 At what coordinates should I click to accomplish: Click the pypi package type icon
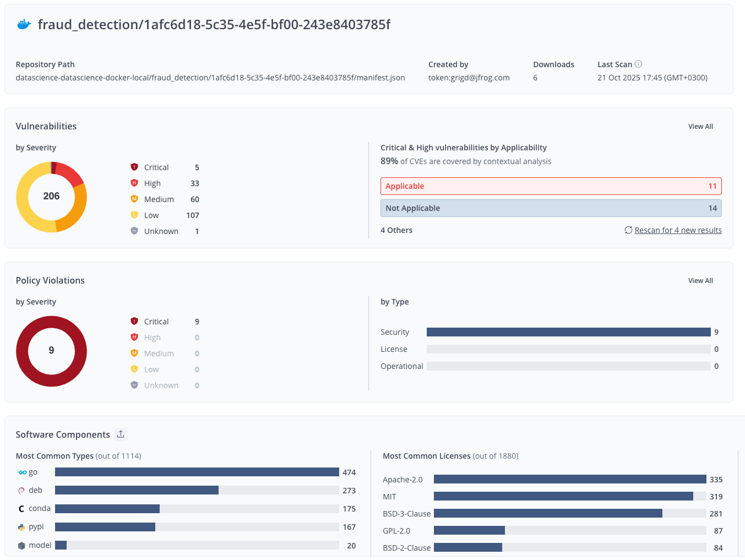[x=21, y=527]
